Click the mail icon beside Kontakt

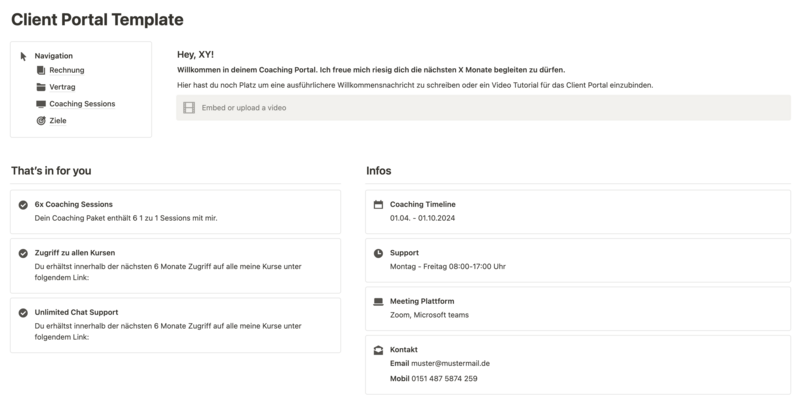click(378, 350)
